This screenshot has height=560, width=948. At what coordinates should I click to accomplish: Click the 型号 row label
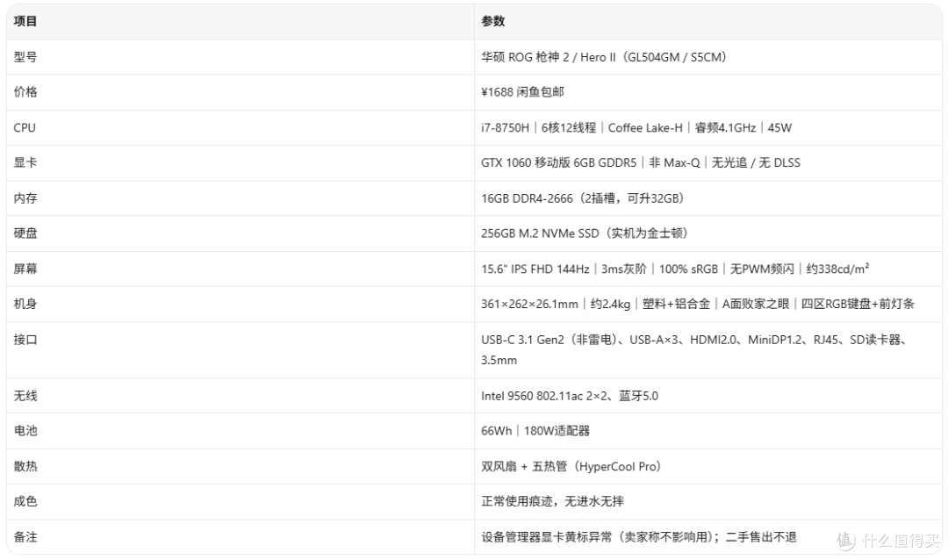pyautogui.click(x=25, y=57)
